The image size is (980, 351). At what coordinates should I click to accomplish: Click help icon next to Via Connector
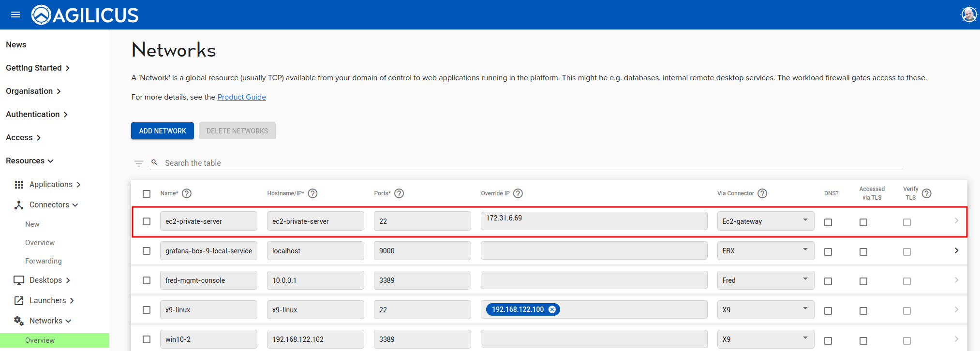coord(762,193)
